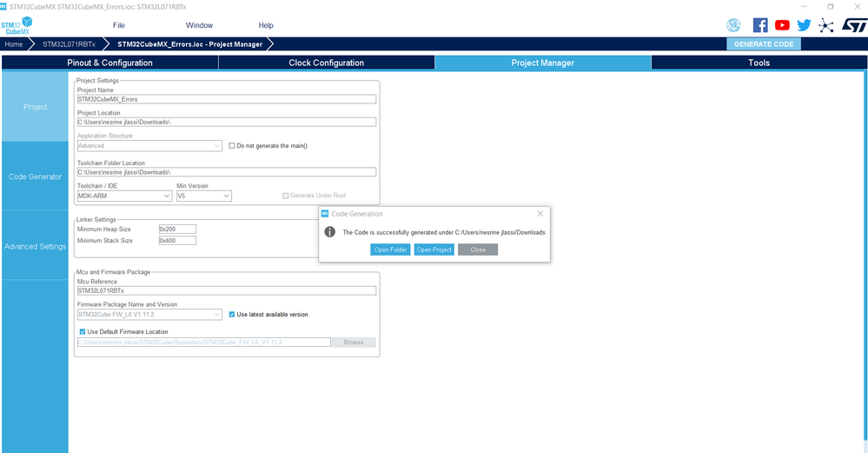Open the Facebook icon link
The height and width of the screenshot is (453, 868).
pyautogui.click(x=760, y=25)
